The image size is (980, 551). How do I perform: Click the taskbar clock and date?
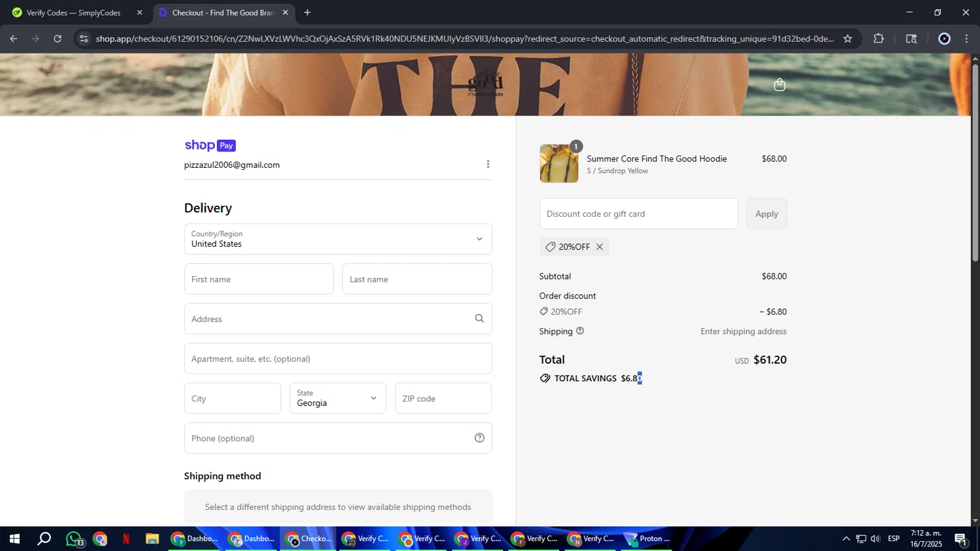(926, 539)
